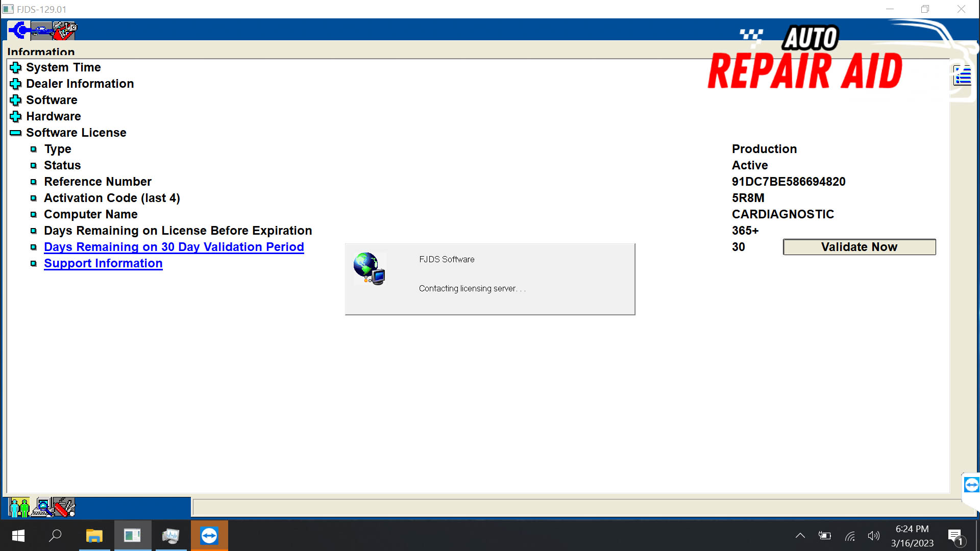980x551 pixels.
Task: Click the two people user icon
Action: (19, 507)
